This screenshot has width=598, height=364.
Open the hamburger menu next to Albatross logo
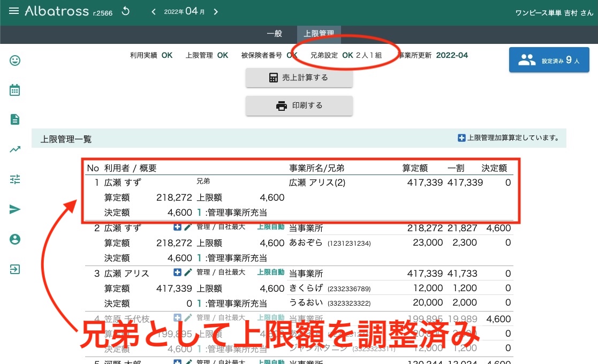pyautogui.click(x=14, y=11)
